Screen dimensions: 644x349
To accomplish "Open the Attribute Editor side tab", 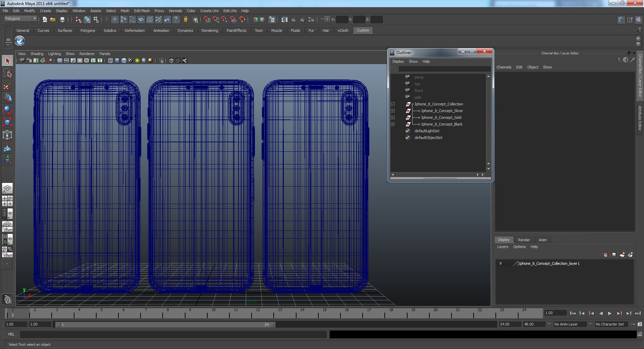I will [x=640, y=118].
